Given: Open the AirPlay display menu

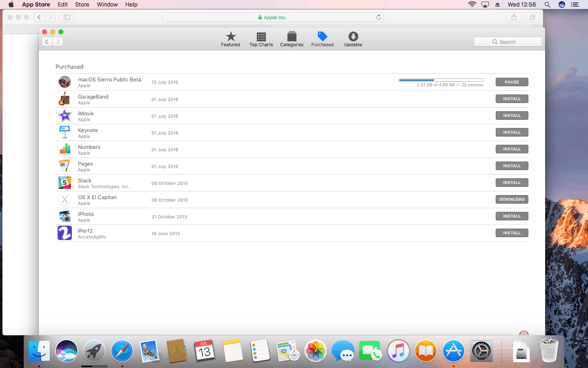Looking at the screenshot, I should pyautogui.click(x=485, y=4).
